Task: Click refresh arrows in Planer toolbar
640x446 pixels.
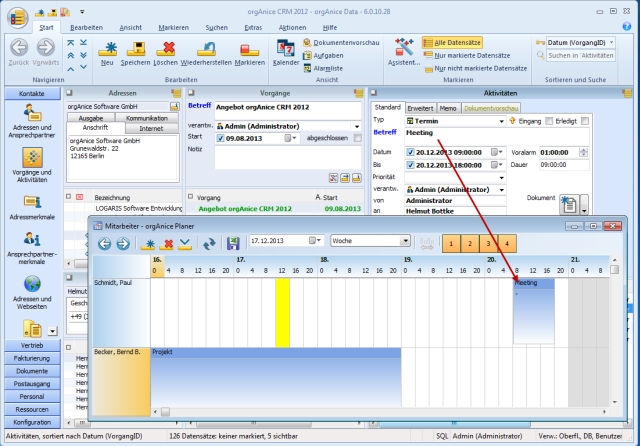Action: point(209,244)
